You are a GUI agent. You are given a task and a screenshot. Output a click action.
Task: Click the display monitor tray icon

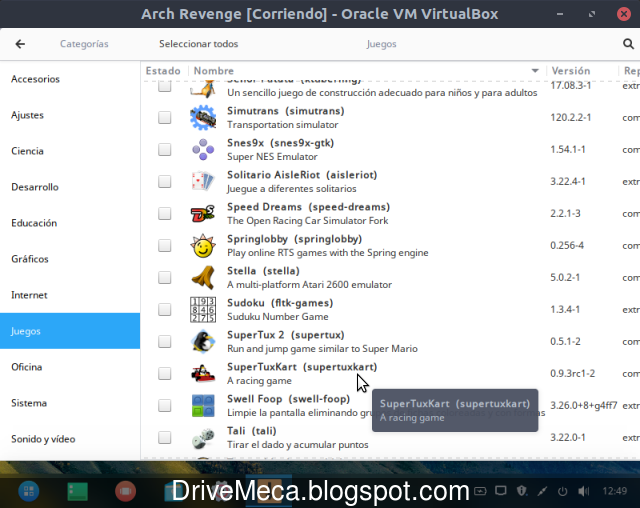tap(501, 490)
